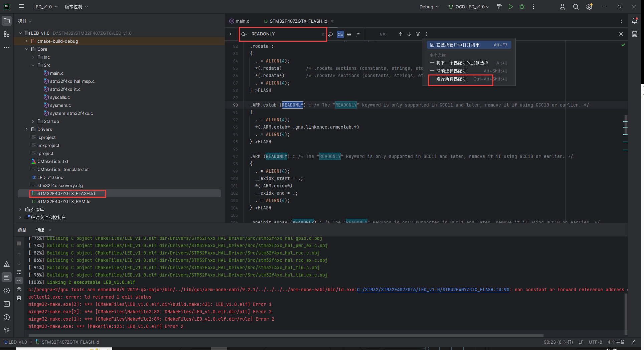Close the find bar

tap(621, 34)
